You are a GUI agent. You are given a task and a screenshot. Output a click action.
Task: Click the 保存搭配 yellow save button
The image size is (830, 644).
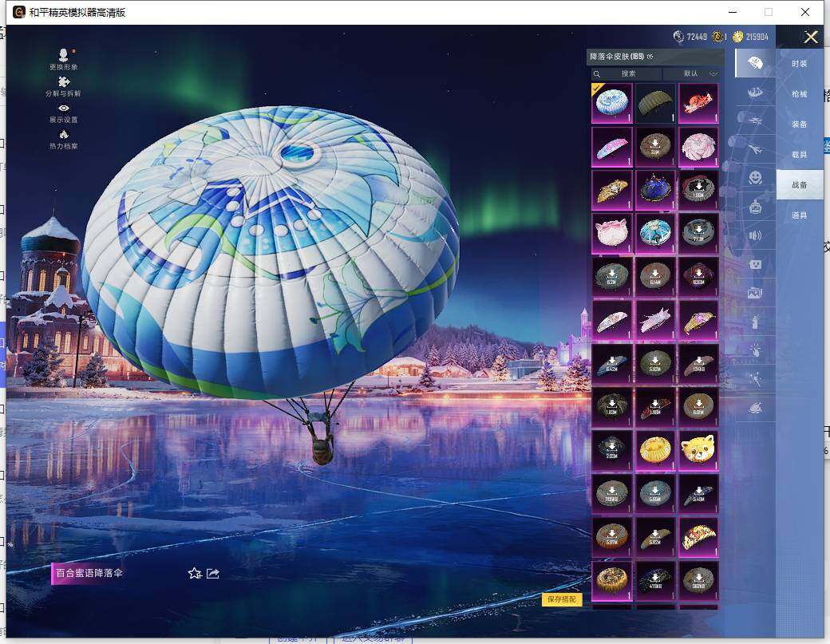click(x=562, y=599)
